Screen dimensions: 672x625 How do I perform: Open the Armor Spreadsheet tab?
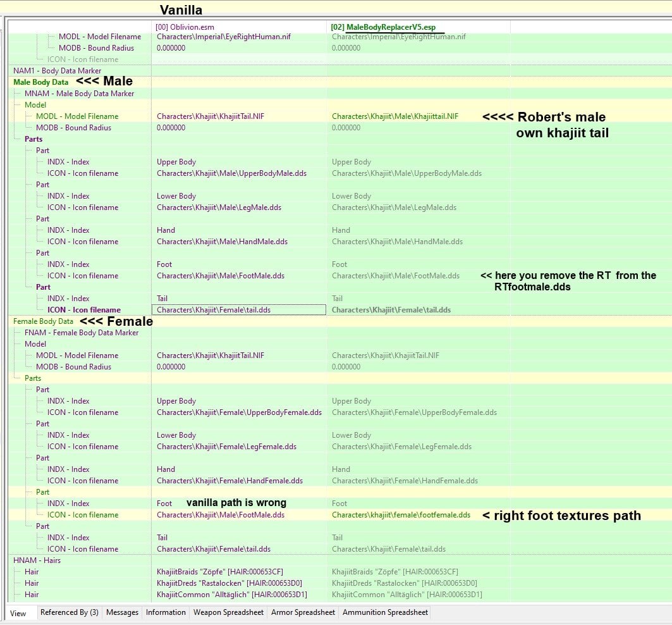click(303, 612)
